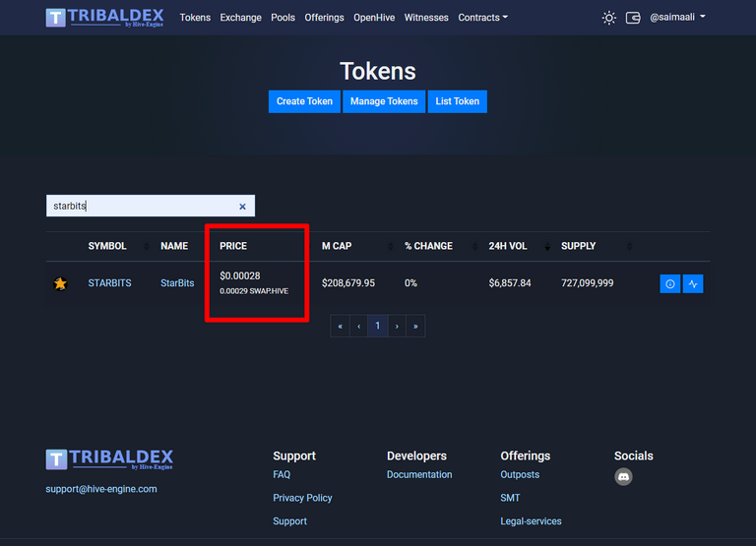Jump to first page of pagination
This screenshot has height=546, width=756.
(x=340, y=327)
